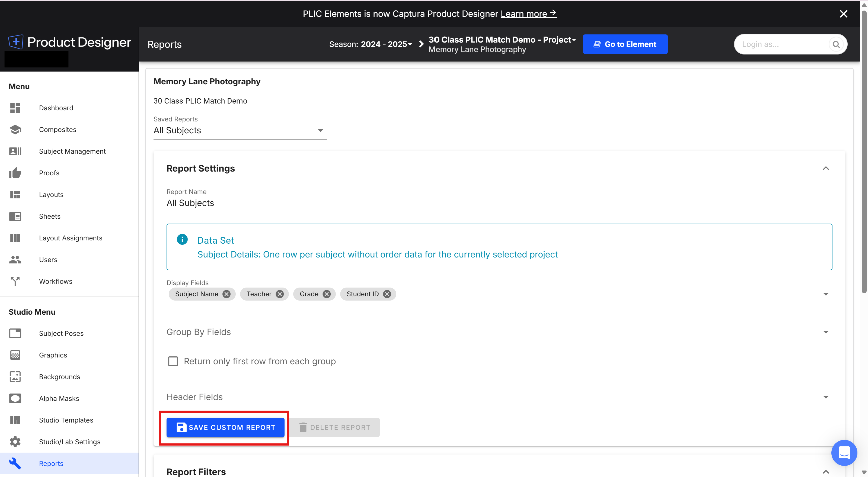The height and width of the screenshot is (477, 868).
Task: Open Studio/Lab Settings link
Action: (x=70, y=442)
